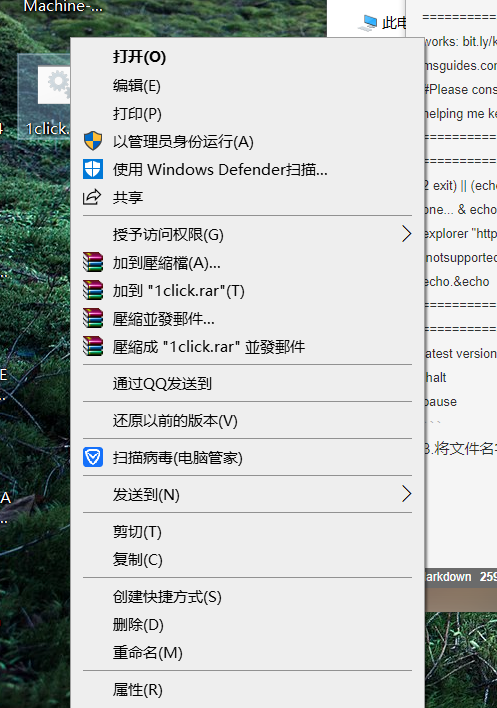The height and width of the screenshot is (708, 497).
Task: Choose 重命名(M) from the context menu
Action: pyautogui.click(x=247, y=652)
